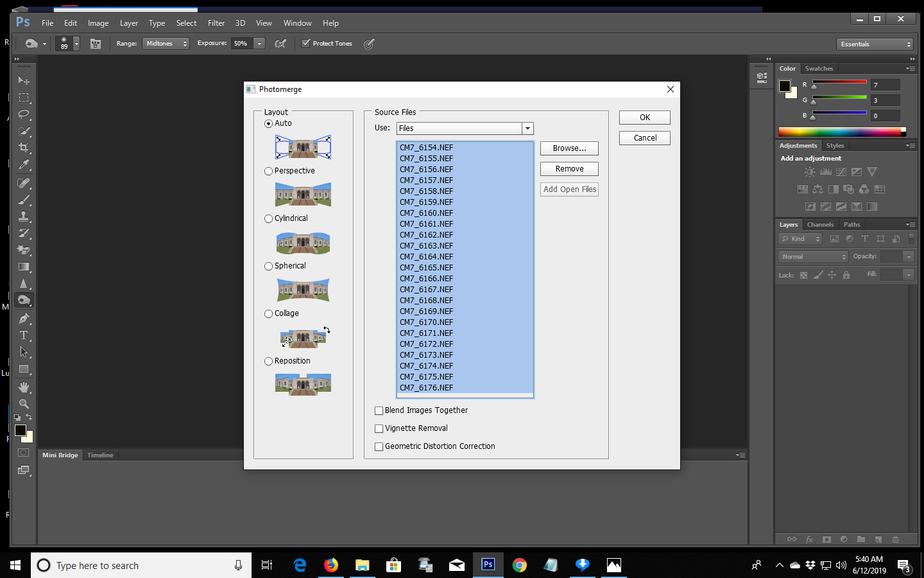Add a Curves adjustment from the Adjustments panel
The image size is (924, 578).
pos(842,171)
